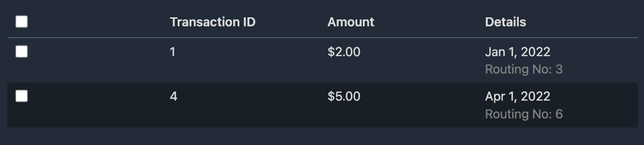
Task: Click the blank cell beside transaction 1's checkbox
Action: click(96, 60)
